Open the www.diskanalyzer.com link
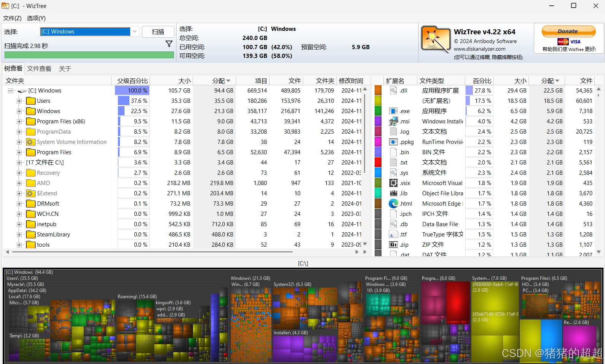Image resolution: width=605 pixels, height=364 pixels. click(x=480, y=49)
